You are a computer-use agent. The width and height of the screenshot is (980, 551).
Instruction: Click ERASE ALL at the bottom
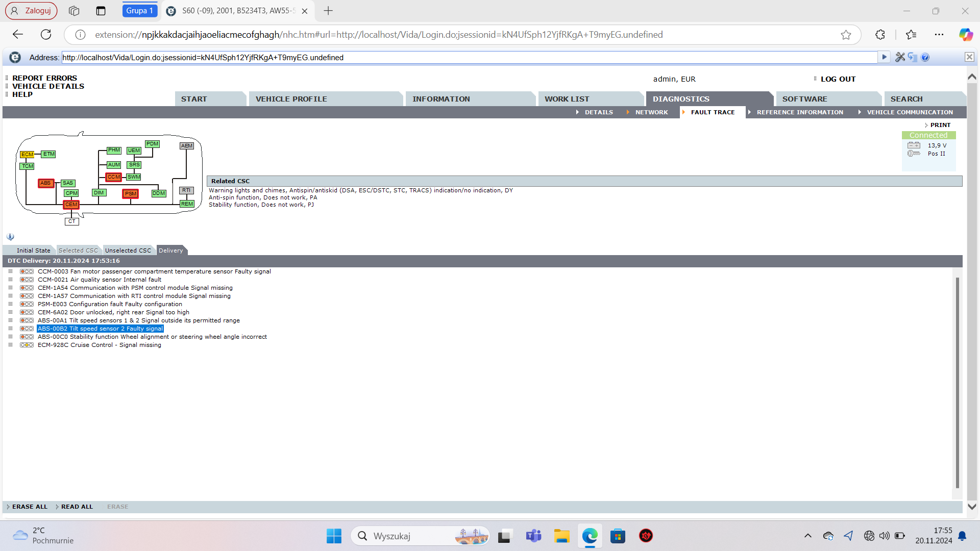[x=30, y=507]
